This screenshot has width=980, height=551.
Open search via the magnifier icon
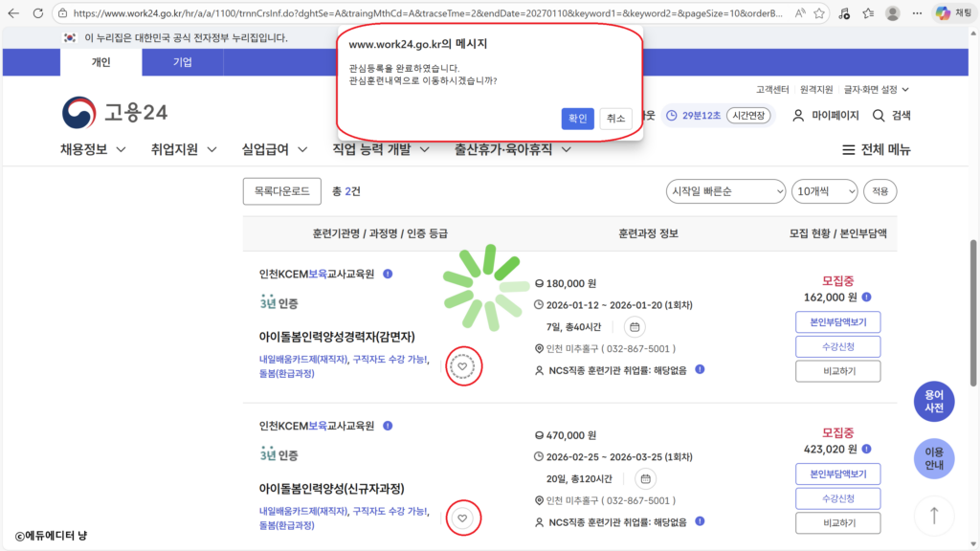(x=877, y=114)
